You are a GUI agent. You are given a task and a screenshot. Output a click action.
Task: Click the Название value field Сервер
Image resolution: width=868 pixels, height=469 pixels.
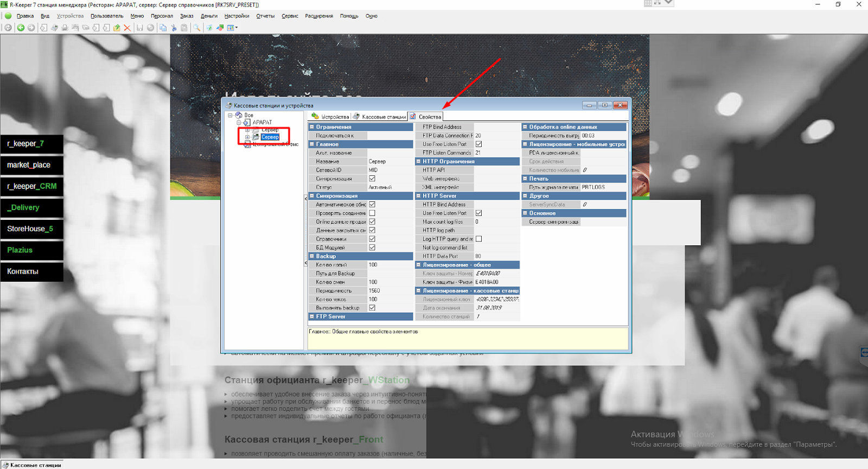pos(390,161)
